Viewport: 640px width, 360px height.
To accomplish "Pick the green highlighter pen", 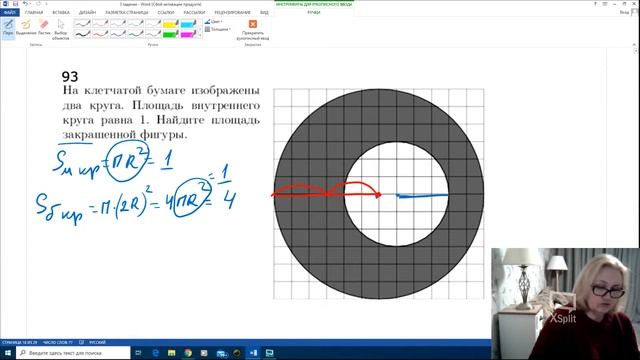I will click(171, 34).
